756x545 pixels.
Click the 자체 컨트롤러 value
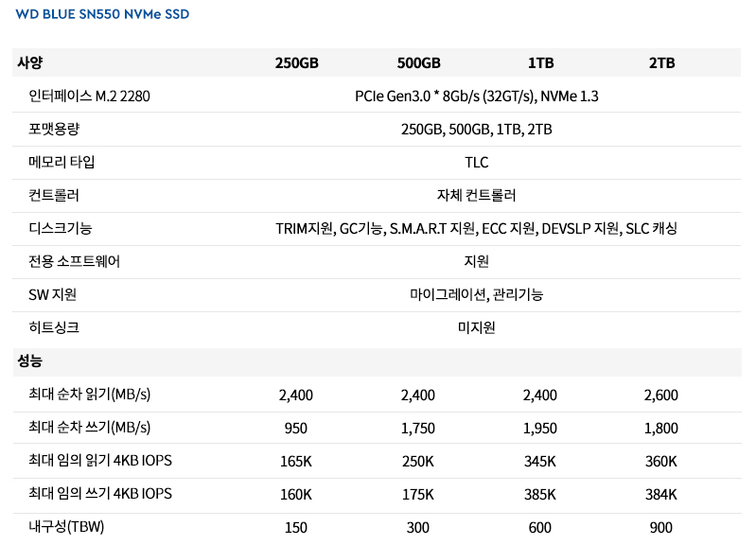[x=476, y=195]
